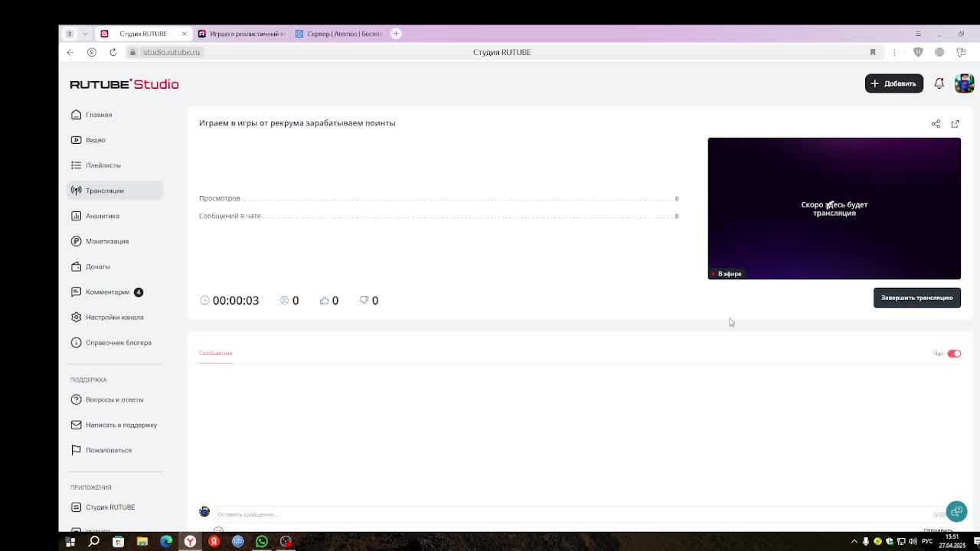Viewport: 980px width, 551px height.
Task: Open browser extensions icon
Action: (x=961, y=52)
